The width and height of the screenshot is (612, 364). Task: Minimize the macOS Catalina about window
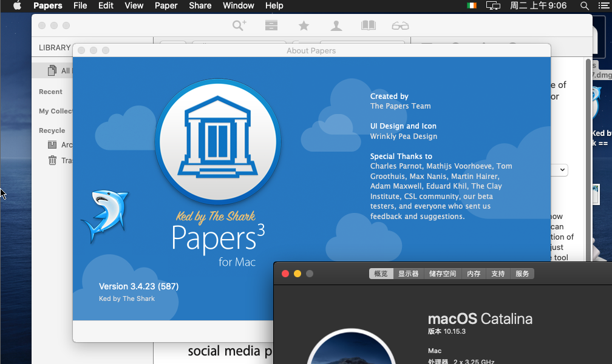(x=297, y=274)
